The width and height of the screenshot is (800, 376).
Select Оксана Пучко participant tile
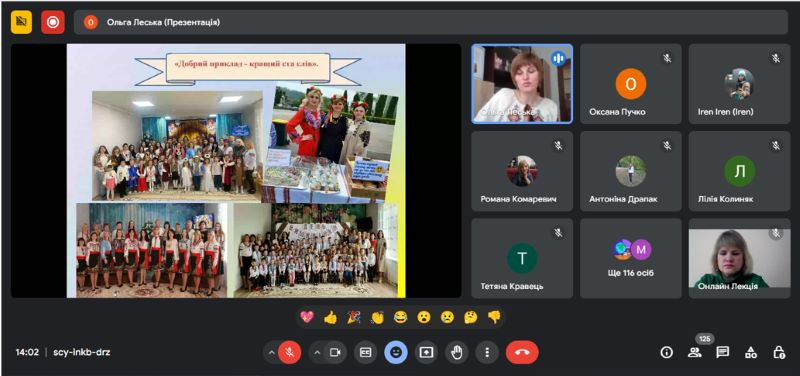(x=631, y=84)
